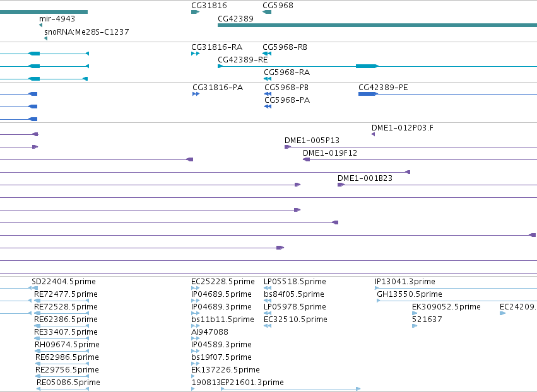The height and width of the screenshot is (392, 537).
Task: Select the EC32510.5prime double arrow glyph
Action: pyautogui.click(x=268, y=326)
